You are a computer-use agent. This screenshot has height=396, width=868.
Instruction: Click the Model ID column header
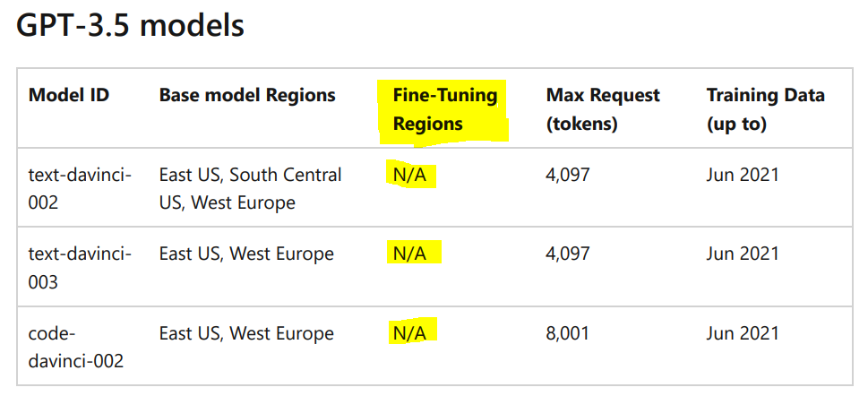(69, 95)
